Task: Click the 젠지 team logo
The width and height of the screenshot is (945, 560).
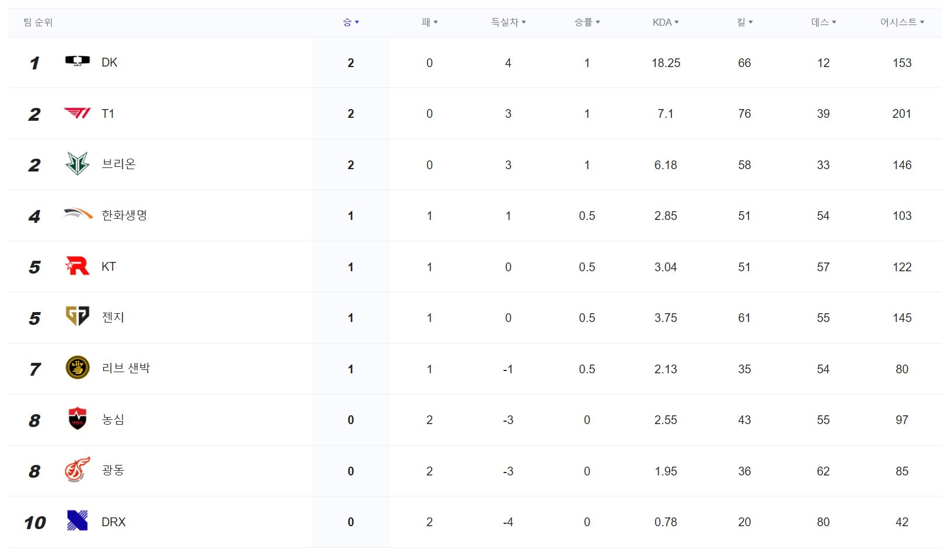Action: coord(77,316)
